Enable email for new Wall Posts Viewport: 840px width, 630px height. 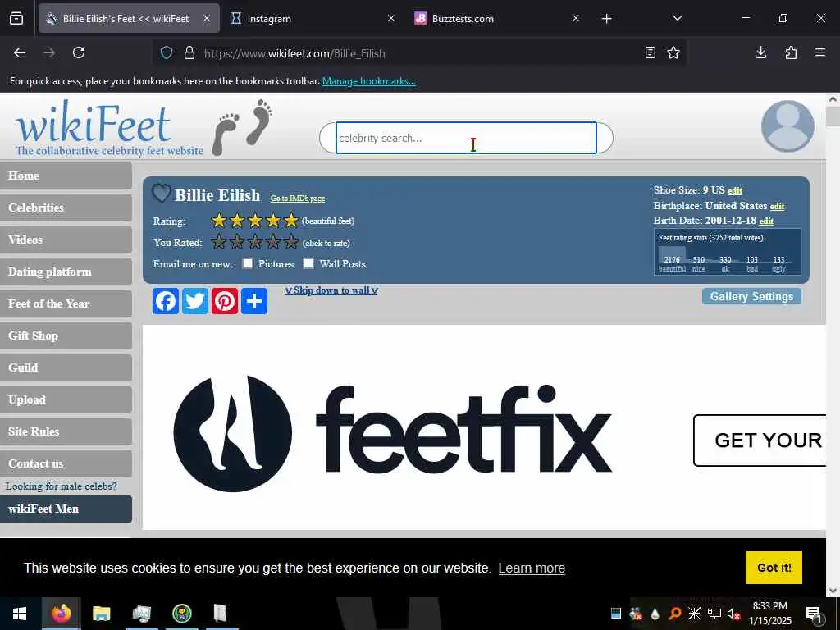(x=308, y=263)
